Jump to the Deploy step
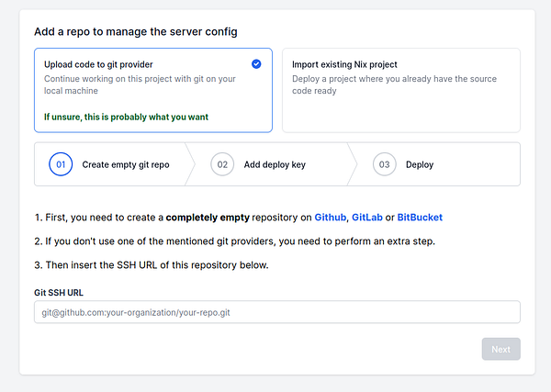The height and width of the screenshot is (392, 551). (x=420, y=165)
